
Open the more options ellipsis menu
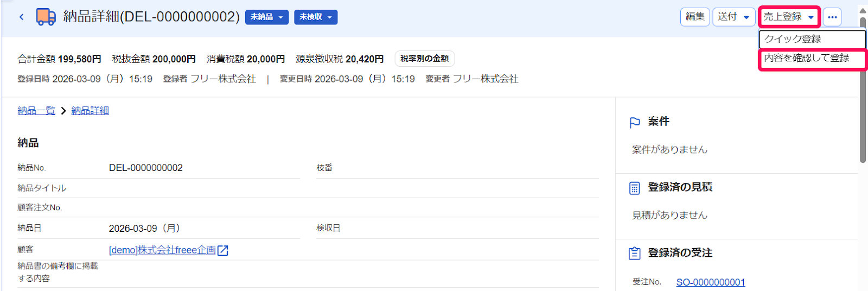[832, 17]
